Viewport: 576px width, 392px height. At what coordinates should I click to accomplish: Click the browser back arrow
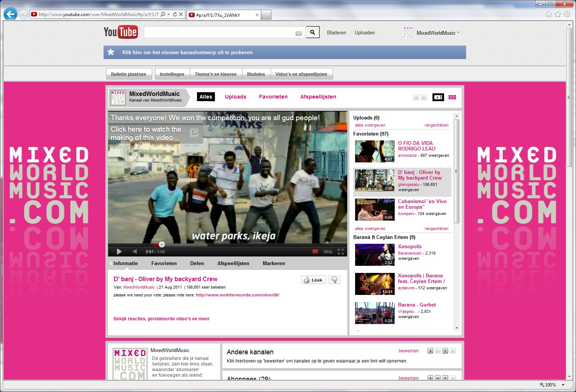[10, 14]
